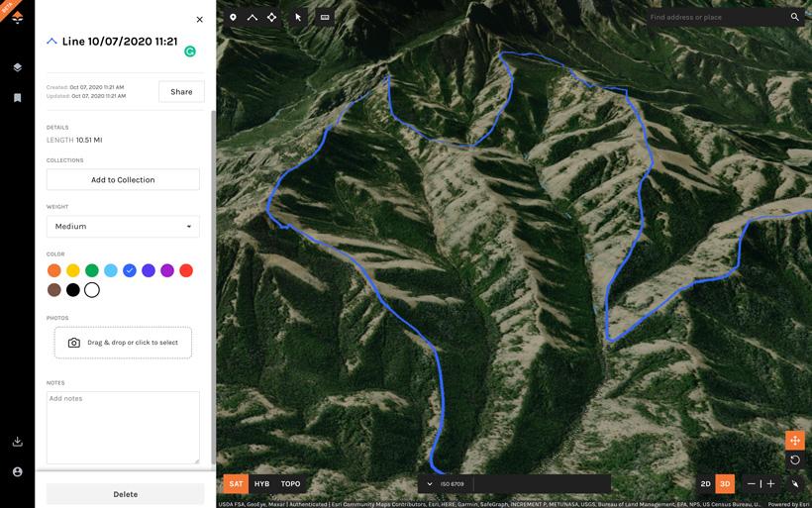Viewport: 812px width, 508px height.
Task: Click the Grammarly extension icon
Action: (190, 51)
